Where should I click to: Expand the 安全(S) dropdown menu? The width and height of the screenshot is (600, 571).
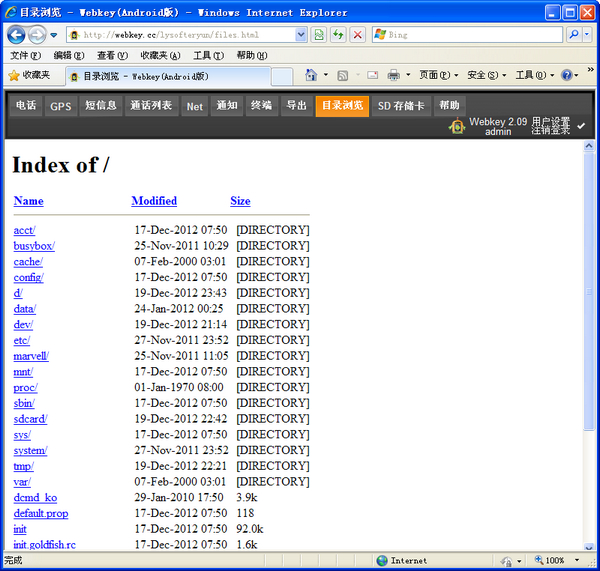click(487, 75)
